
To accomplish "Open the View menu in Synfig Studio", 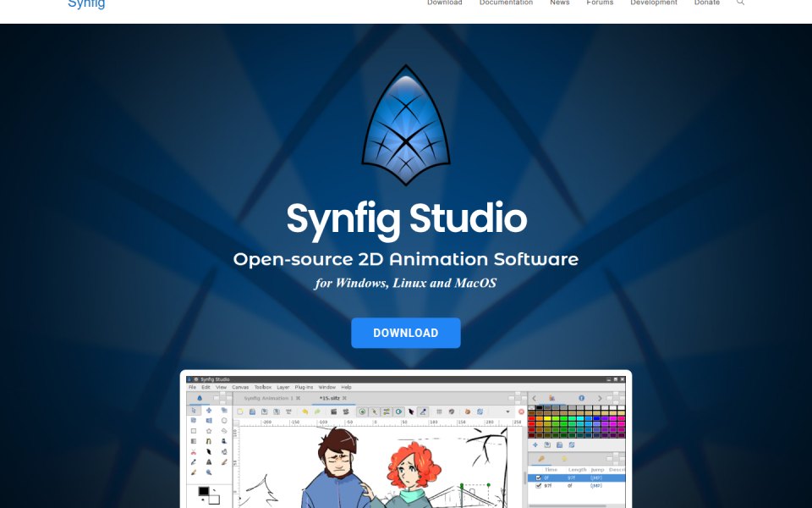I will pos(221,387).
